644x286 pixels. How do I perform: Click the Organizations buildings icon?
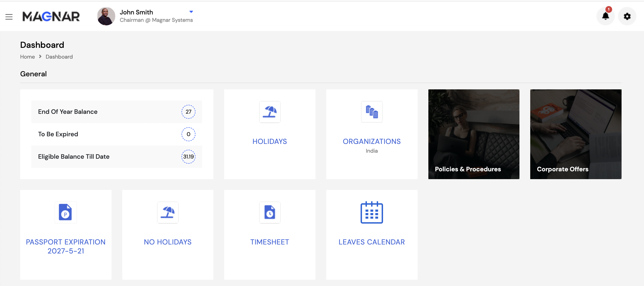pos(372,112)
